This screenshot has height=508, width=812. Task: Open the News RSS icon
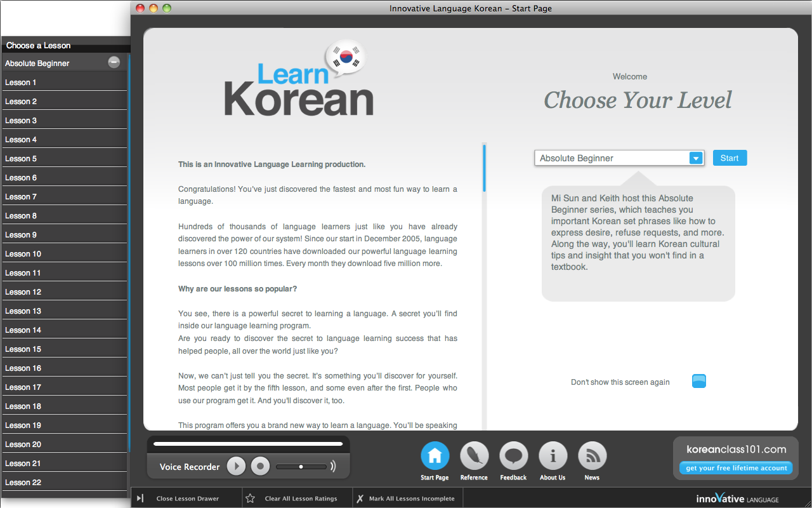coord(592,456)
